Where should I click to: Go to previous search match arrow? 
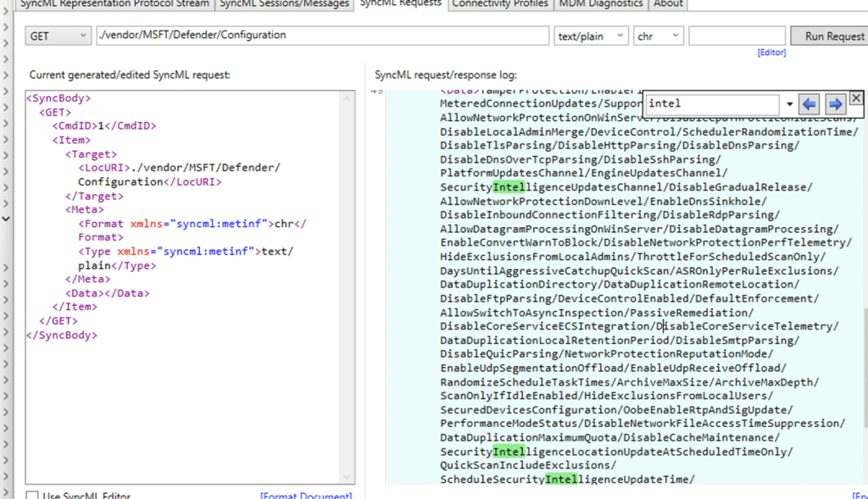(x=810, y=104)
